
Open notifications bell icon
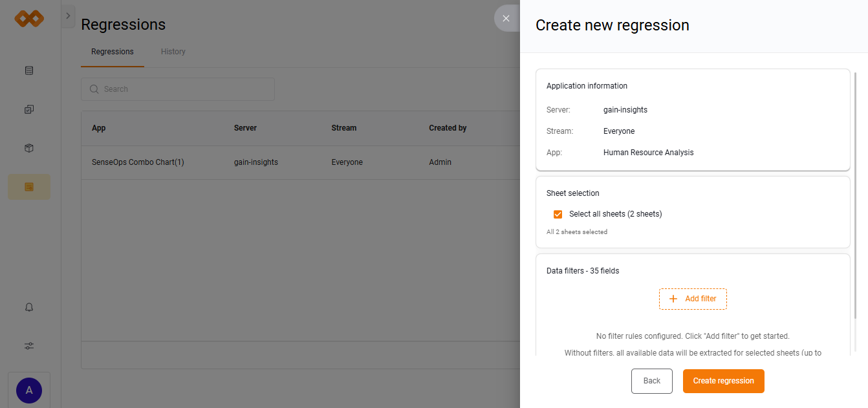tap(29, 307)
